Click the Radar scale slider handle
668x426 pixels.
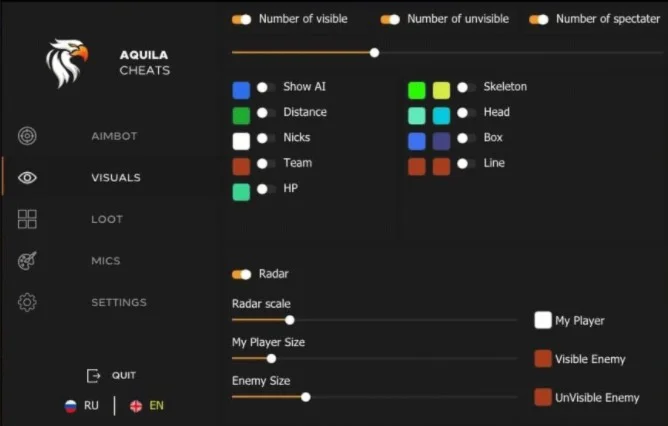[290, 320]
